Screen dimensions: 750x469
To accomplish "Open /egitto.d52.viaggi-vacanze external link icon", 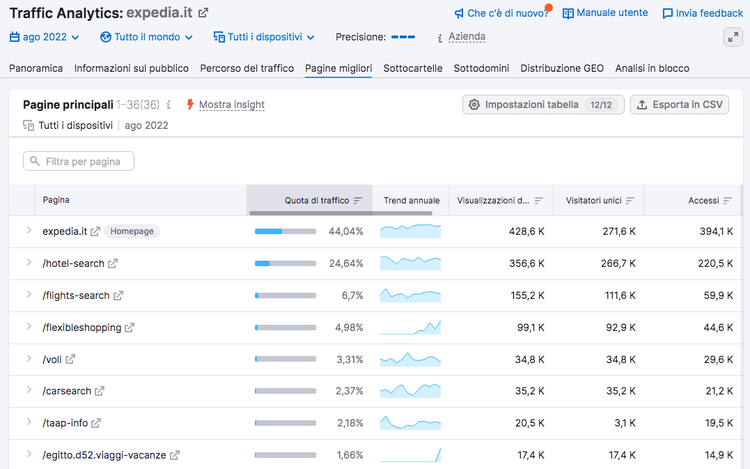I will [175, 455].
